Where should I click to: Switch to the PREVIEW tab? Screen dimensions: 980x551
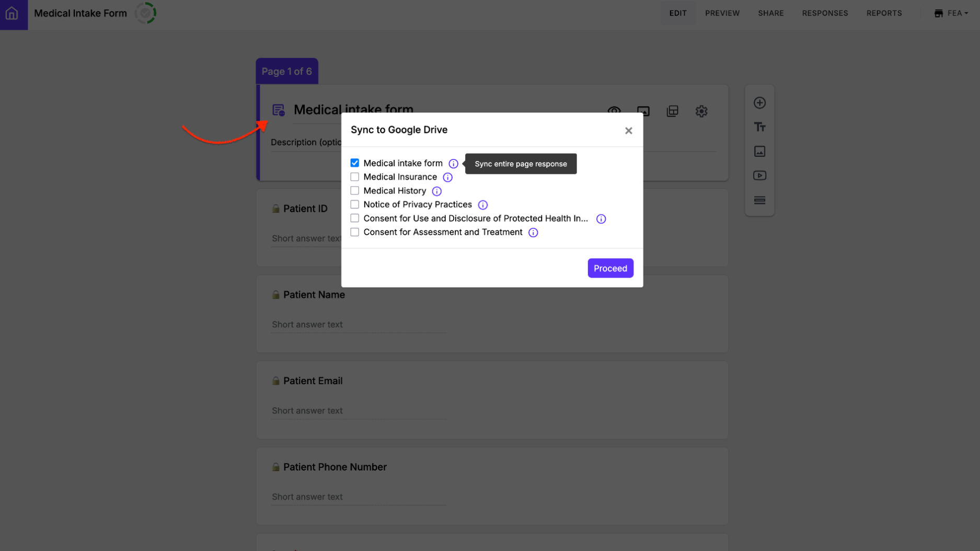point(722,13)
